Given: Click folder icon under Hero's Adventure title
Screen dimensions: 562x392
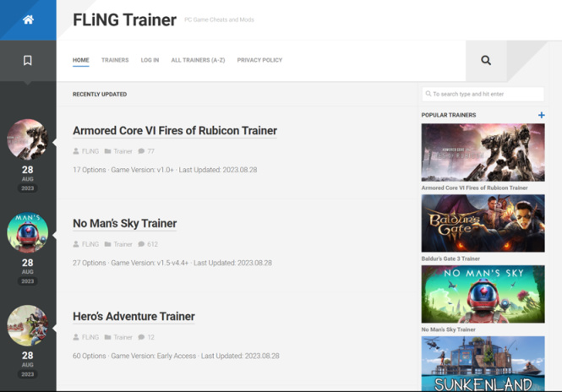Looking at the screenshot, I should [107, 337].
